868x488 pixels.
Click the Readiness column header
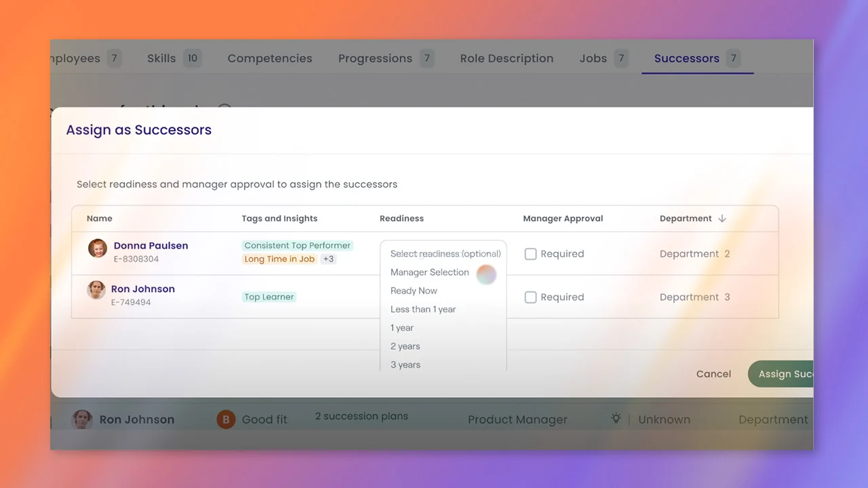coord(401,218)
